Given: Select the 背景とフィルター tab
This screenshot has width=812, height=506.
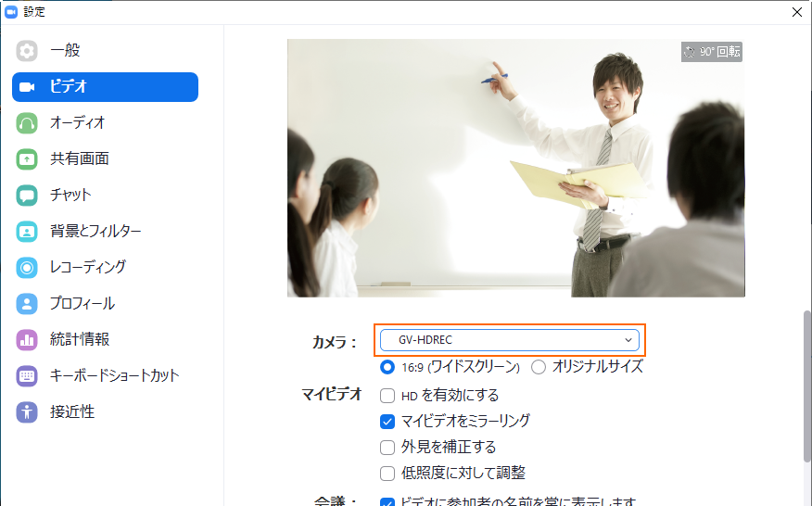Looking at the screenshot, I should pos(105,232).
